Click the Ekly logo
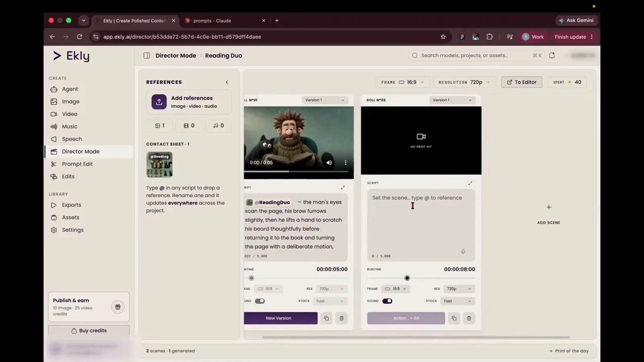 tap(71, 56)
